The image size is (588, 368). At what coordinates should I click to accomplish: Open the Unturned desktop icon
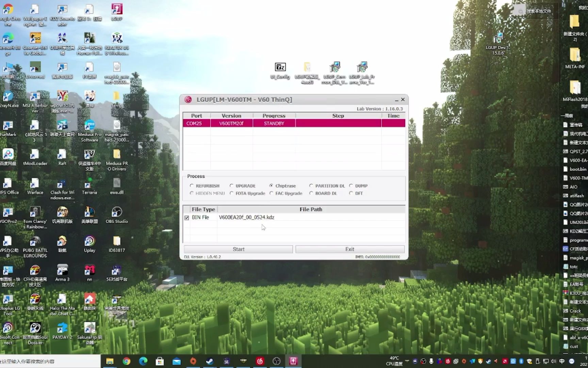click(x=35, y=71)
